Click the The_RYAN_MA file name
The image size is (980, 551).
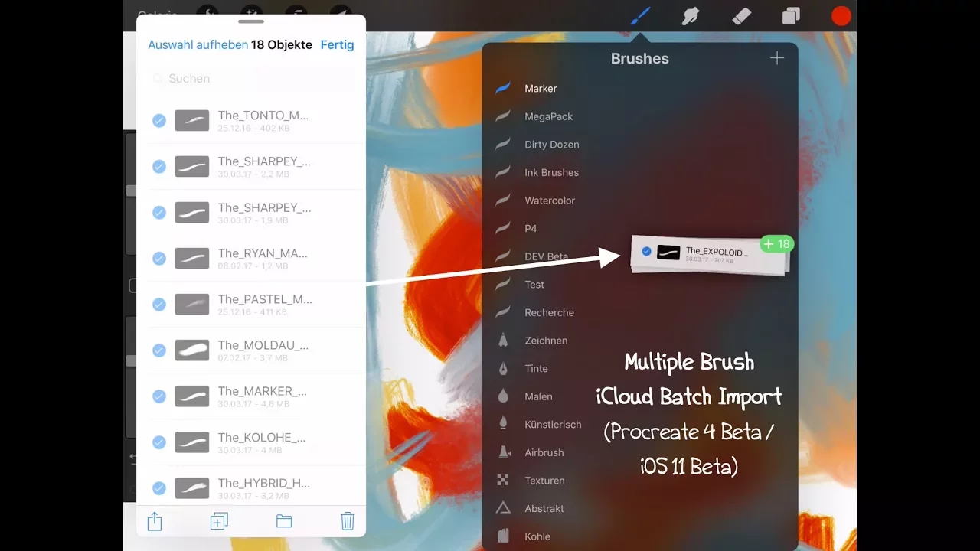click(x=263, y=253)
